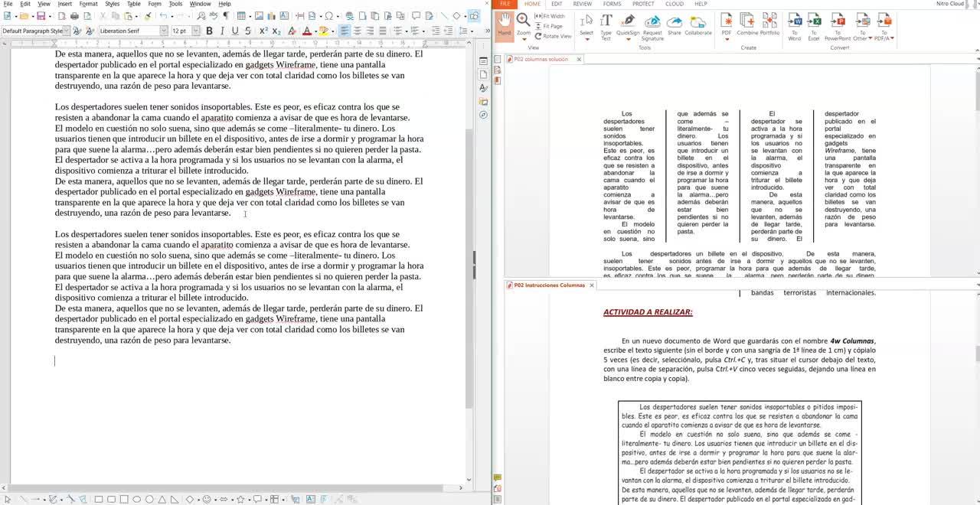Open the 12 pt font size dropdown
The width and height of the screenshot is (980, 505).
coord(196,31)
